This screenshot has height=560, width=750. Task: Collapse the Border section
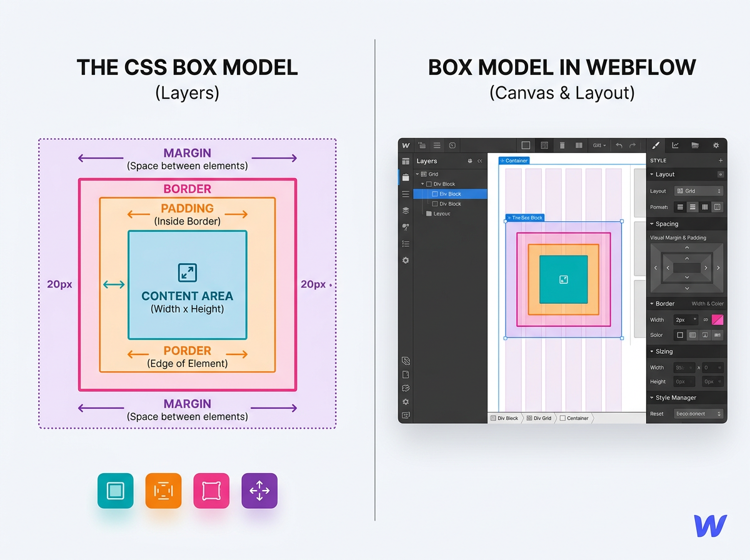(652, 304)
